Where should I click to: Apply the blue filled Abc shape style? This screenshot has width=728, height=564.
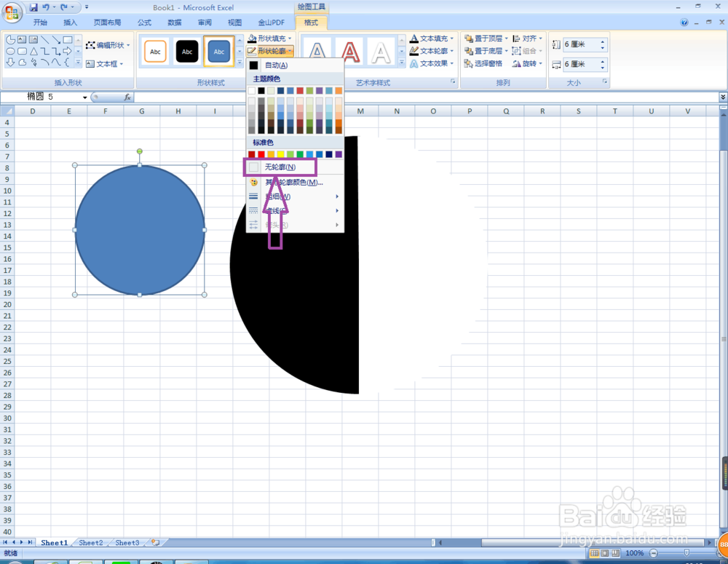[x=218, y=51]
